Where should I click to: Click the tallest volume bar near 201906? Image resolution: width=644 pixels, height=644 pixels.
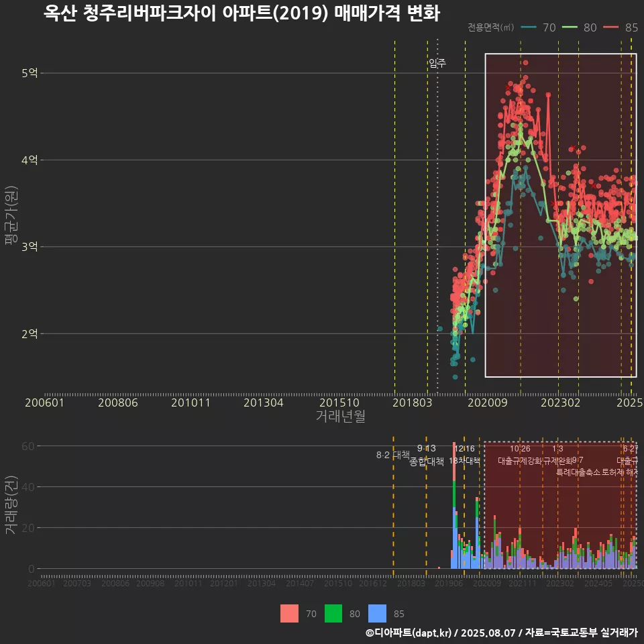point(454,505)
